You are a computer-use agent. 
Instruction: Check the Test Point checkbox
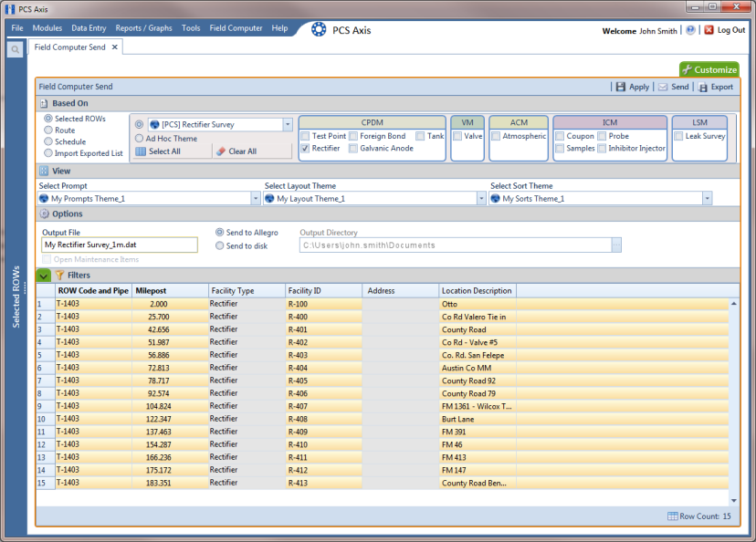(305, 136)
